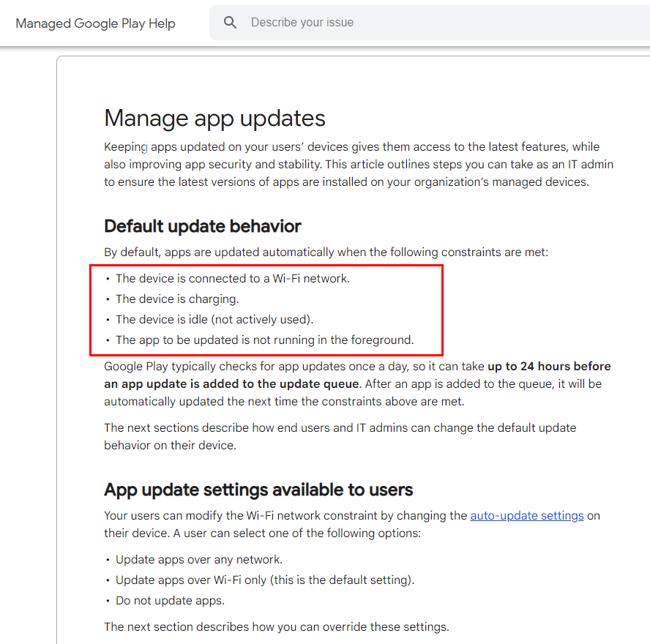Open the Managed Google Play Help home title
The height and width of the screenshot is (644, 650).
click(95, 23)
